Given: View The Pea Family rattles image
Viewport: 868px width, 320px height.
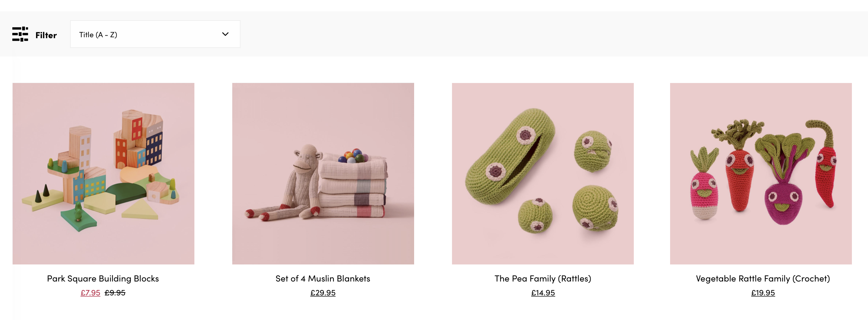Looking at the screenshot, I should [x=543, y=174].
